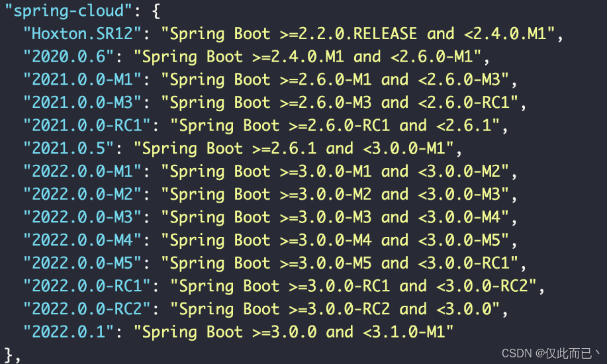Screen dimensions: 607x364
Task: Select the "2020.0.6" version key
Action: pos(69,56)
